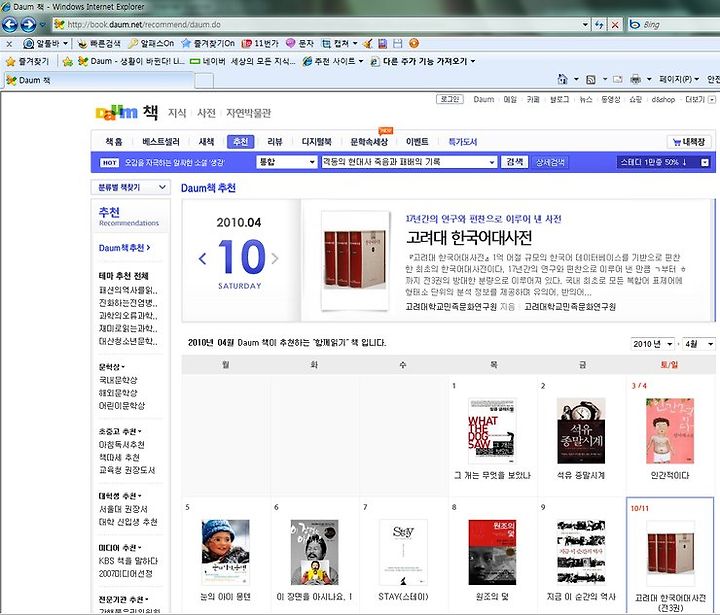The width and height of the screenshot is (720, 615).
Task: Select the 특가도서 tab
Action: [x=462, y=142]
